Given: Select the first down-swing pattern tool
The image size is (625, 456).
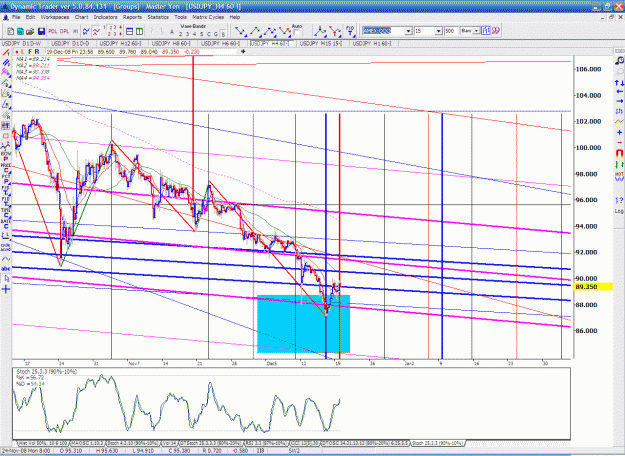Looking at the screenshot, I should pos(240,31).
